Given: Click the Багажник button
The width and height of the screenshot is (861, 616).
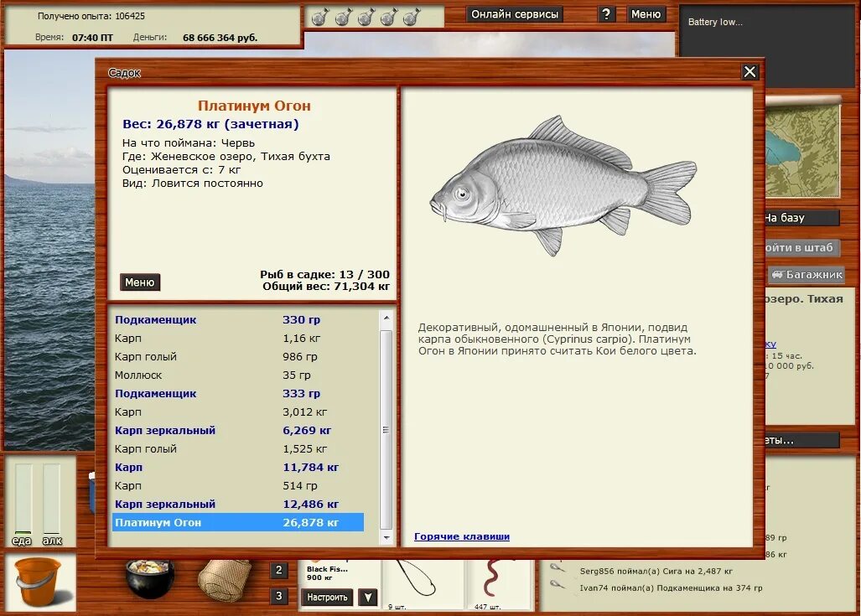Looking at the screenshot, I should point(807,275).
